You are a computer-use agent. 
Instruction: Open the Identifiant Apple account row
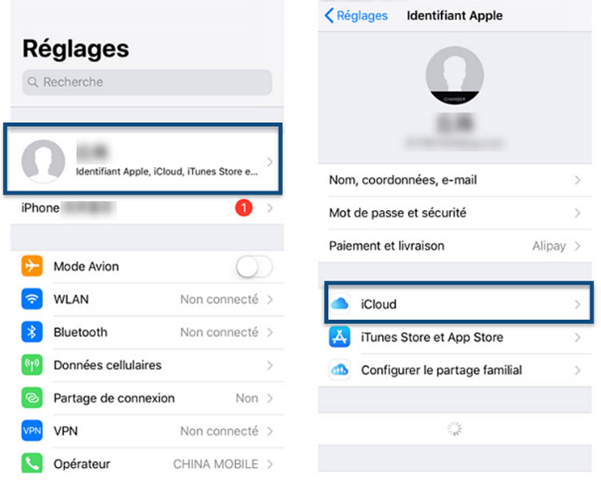[x=143, y=159]
